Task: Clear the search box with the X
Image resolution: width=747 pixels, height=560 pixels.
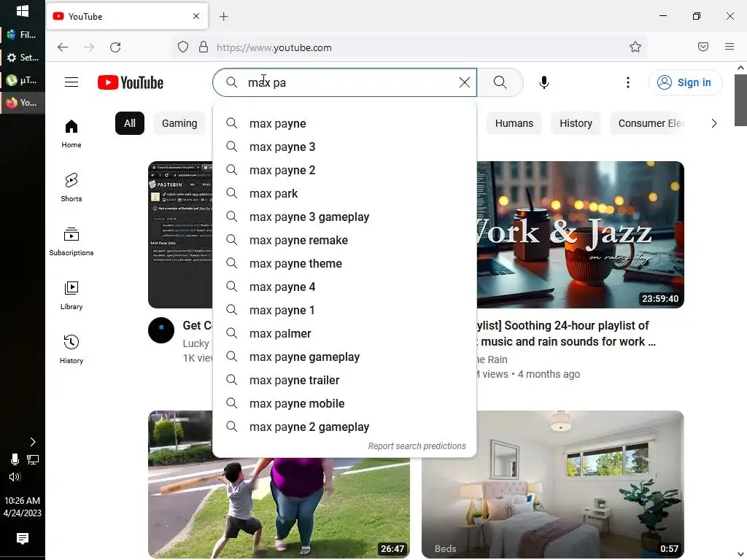Action: (x=465, y=82)
